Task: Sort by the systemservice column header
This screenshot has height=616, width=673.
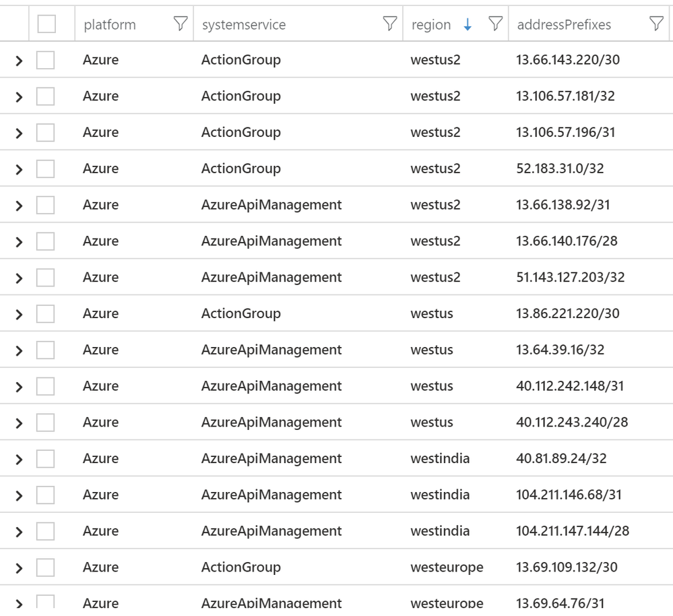Action: tap(244, 24)
